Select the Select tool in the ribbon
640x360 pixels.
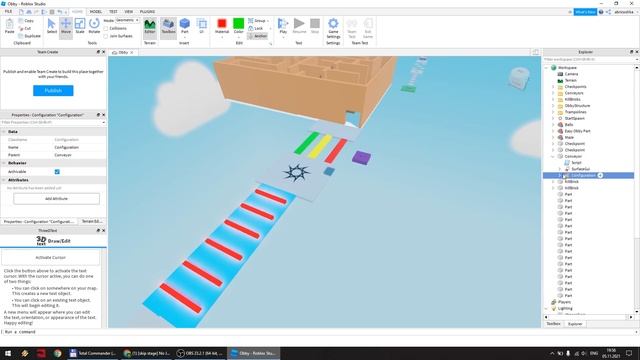pos(51,27)
